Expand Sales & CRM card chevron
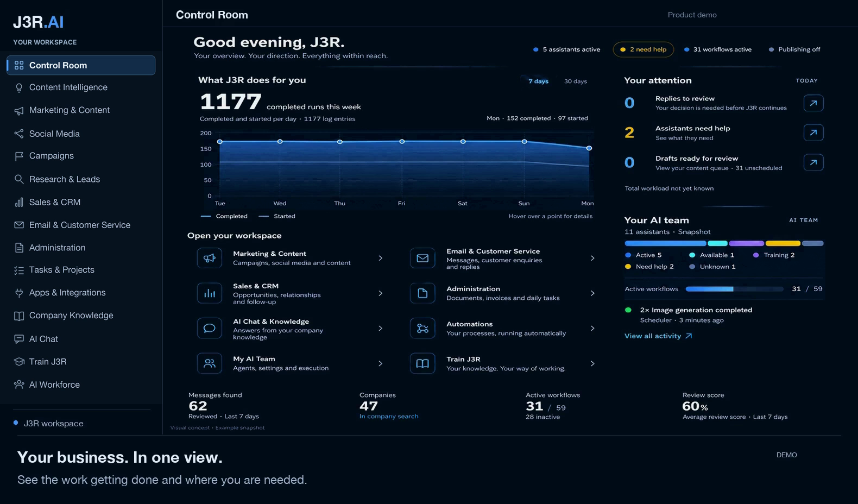The width and height of the screenshot is (858, 504). click(380, 293)
